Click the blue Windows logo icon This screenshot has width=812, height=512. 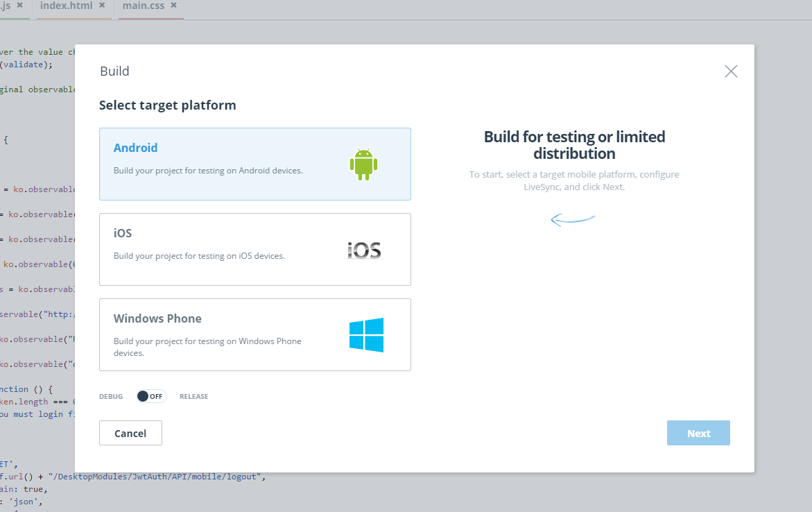366,335
